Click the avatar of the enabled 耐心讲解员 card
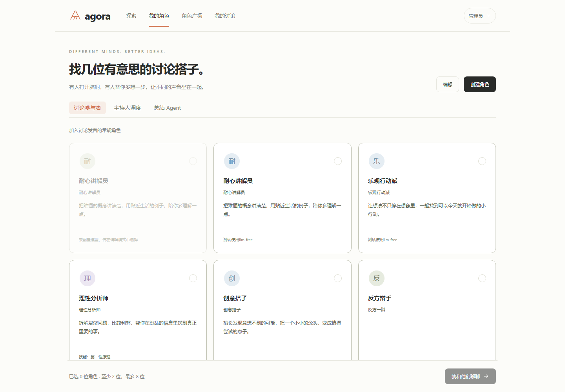Viewport: 565px width, 392px height. (x=232, y=161)
